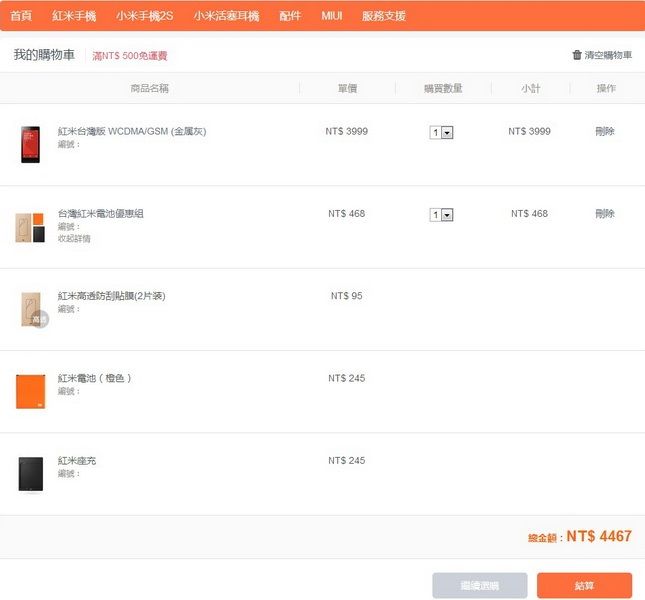
Task: Click the NT$ 3999 subtotal value
Action: (529, 131)
